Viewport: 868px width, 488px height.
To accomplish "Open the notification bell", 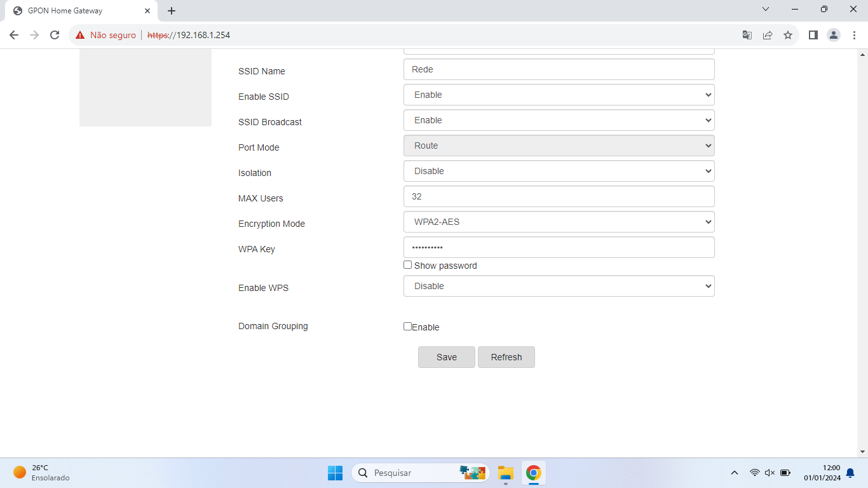I will point(850,473).
